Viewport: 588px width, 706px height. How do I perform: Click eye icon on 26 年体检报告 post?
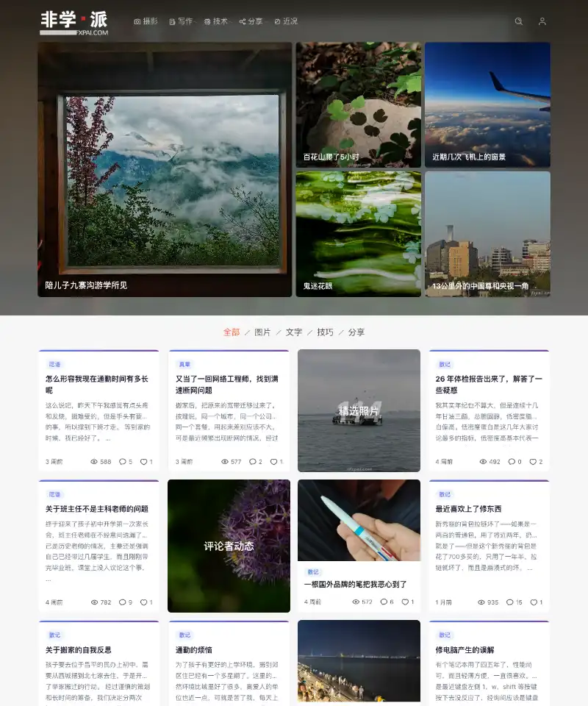[x=483, y=462]
